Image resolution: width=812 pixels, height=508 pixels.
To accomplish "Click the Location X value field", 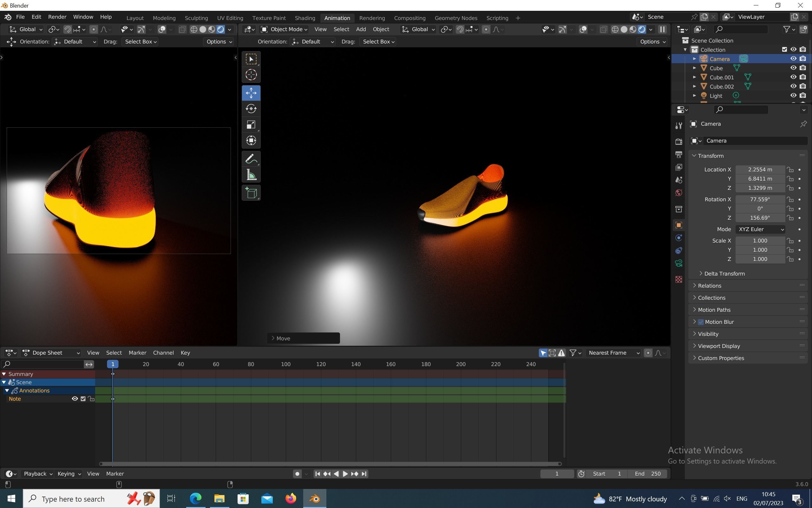I will (760, 170).
